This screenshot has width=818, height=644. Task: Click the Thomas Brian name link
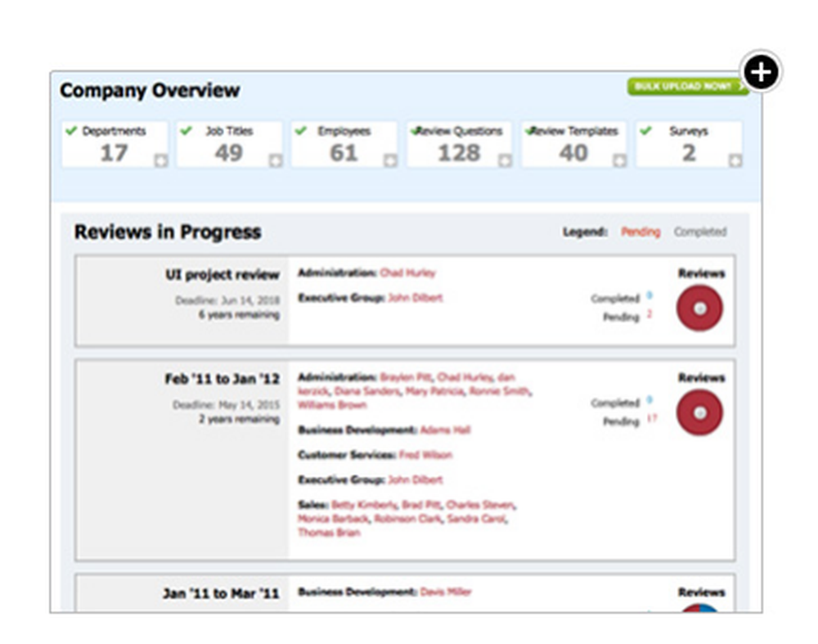click(x=329, y=533)
